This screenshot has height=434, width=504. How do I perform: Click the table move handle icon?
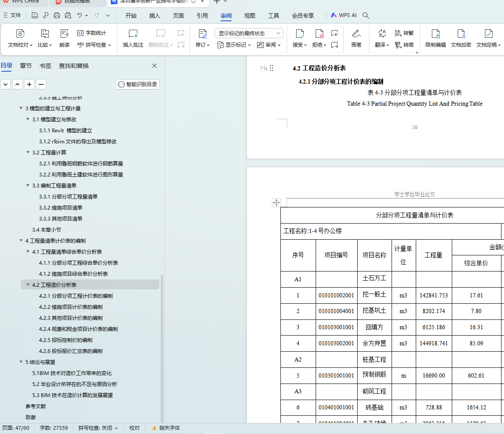pyautogui.click(x=276, y=202)
